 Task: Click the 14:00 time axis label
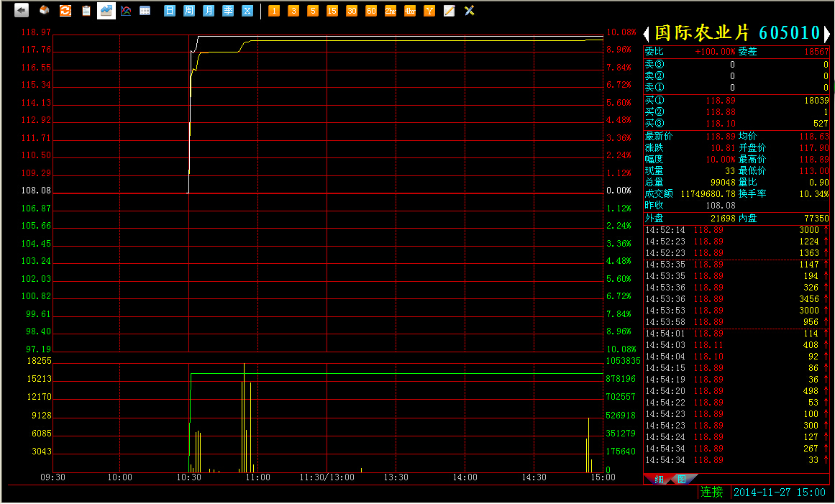point(465,477)
